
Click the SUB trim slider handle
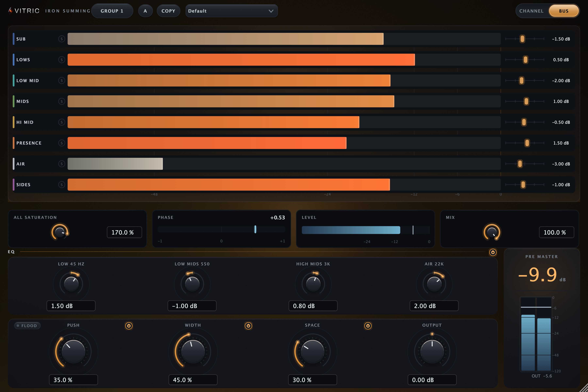click(x=522, y=39)
